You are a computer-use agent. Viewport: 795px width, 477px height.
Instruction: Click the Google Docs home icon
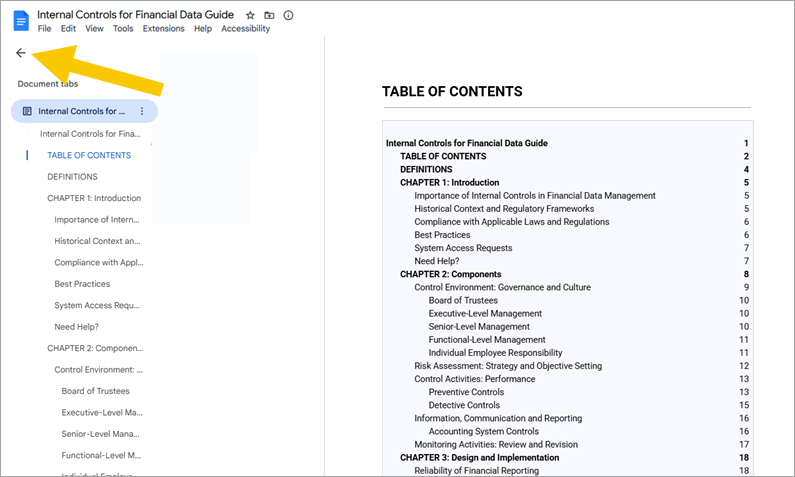click(20, 21)
